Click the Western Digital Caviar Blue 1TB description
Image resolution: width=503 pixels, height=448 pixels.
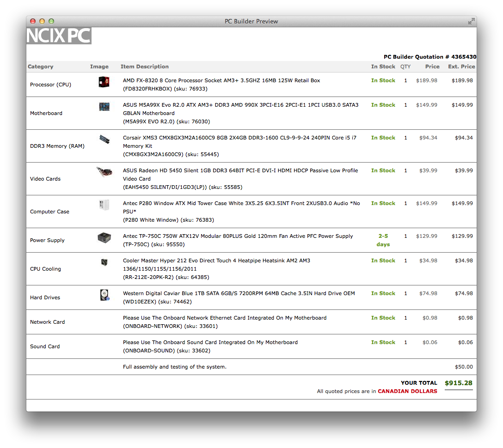pos(239,297)
